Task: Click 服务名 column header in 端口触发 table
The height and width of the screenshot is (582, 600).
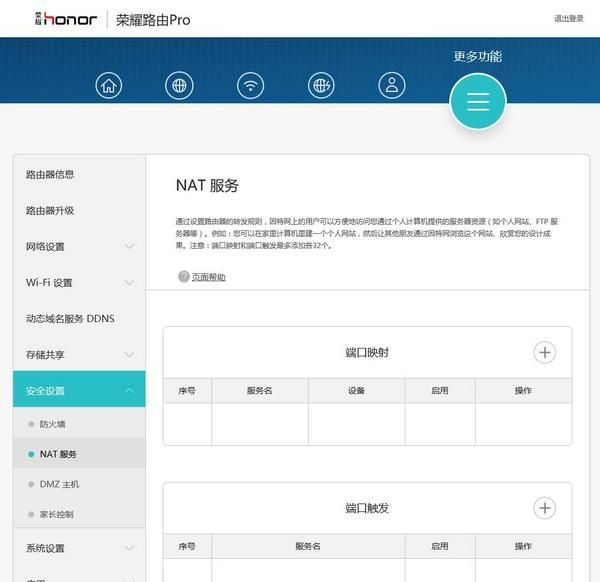Action: [308, 546]
